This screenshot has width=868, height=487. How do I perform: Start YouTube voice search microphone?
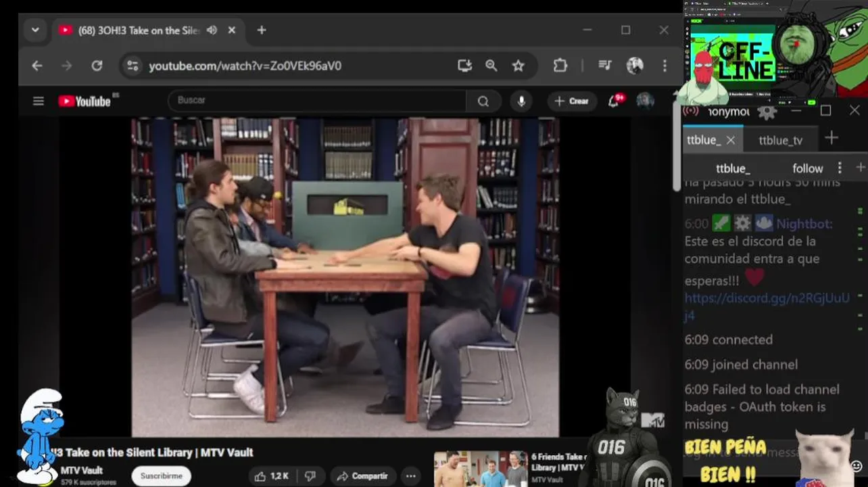click(521, 101)
